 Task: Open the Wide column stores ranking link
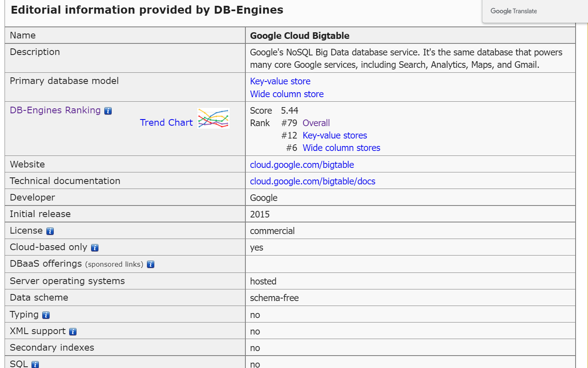pyautogui.click(x=341, y=148)
